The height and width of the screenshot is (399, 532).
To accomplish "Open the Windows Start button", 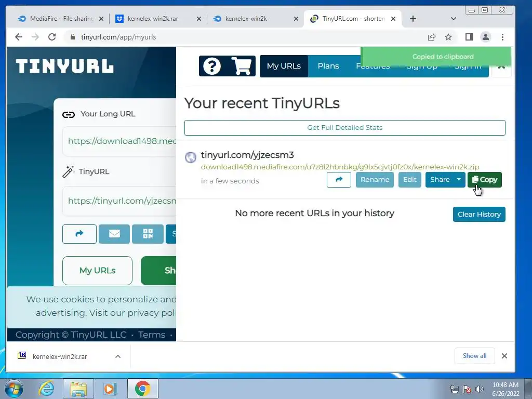I will (x=14, y=389).
